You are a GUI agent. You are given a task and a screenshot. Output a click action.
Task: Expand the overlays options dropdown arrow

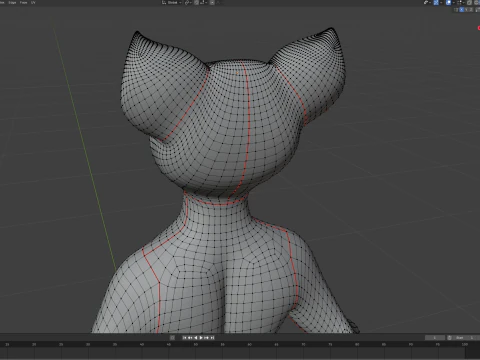[x=454, y=2]
